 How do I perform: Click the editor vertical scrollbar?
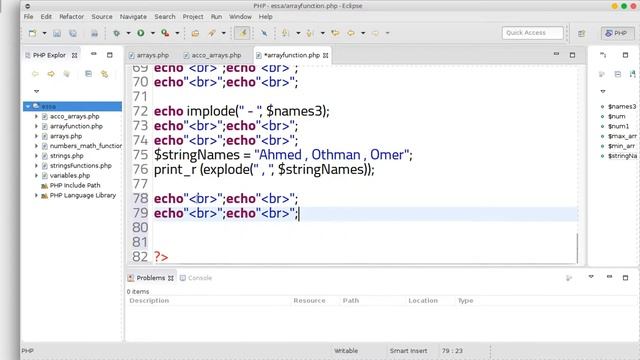[578, 248]
